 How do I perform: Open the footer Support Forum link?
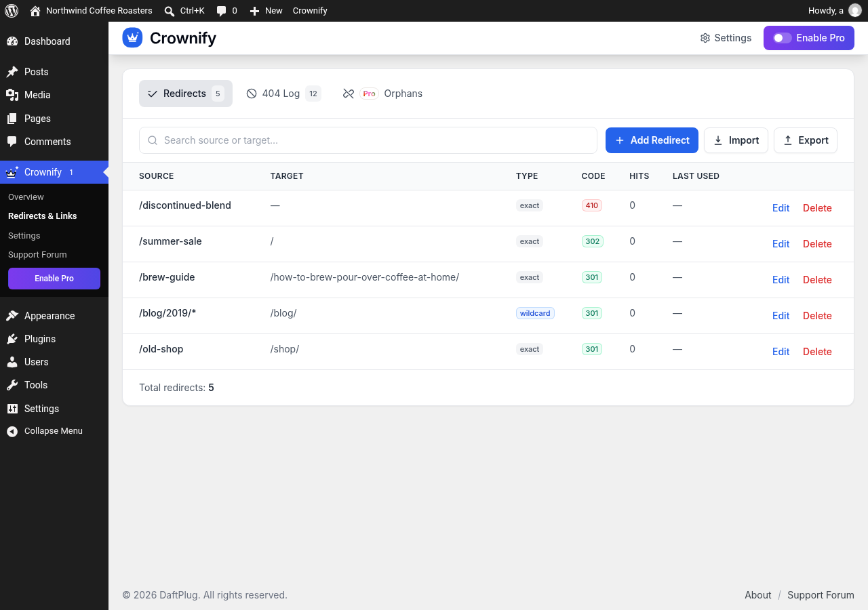[821, 595]
